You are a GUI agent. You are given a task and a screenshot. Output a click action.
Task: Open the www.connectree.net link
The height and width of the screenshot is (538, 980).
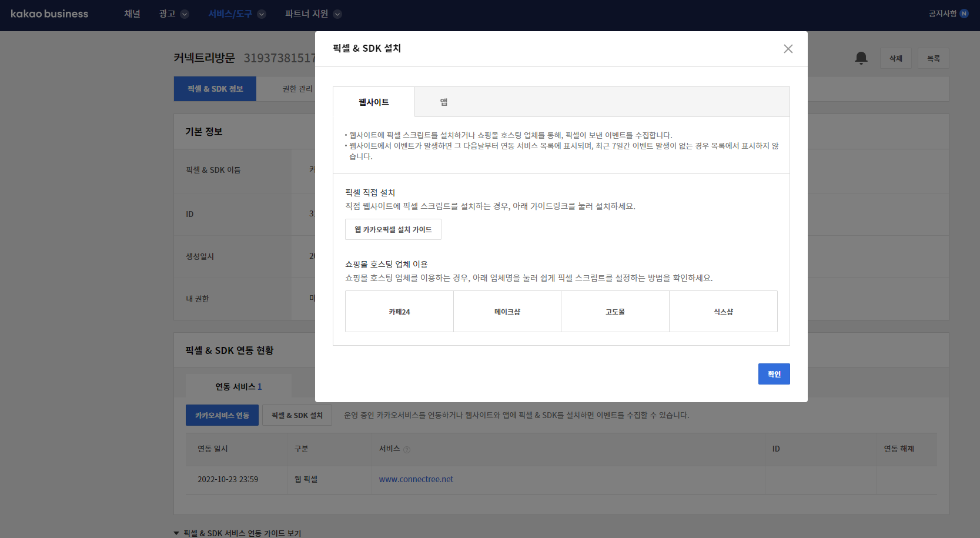point(416,479)
